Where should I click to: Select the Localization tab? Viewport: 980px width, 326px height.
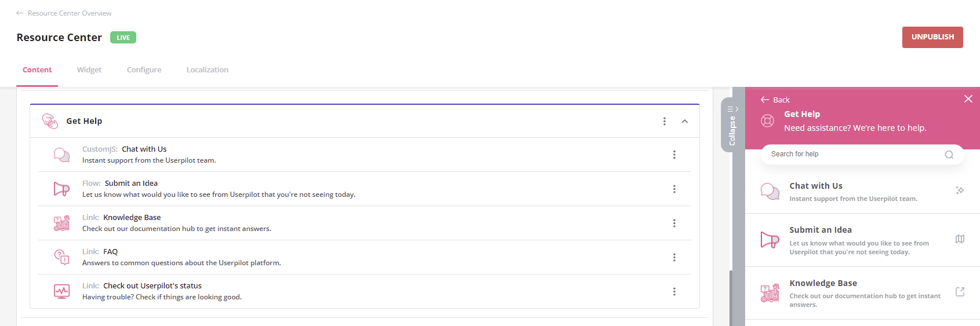207,69
